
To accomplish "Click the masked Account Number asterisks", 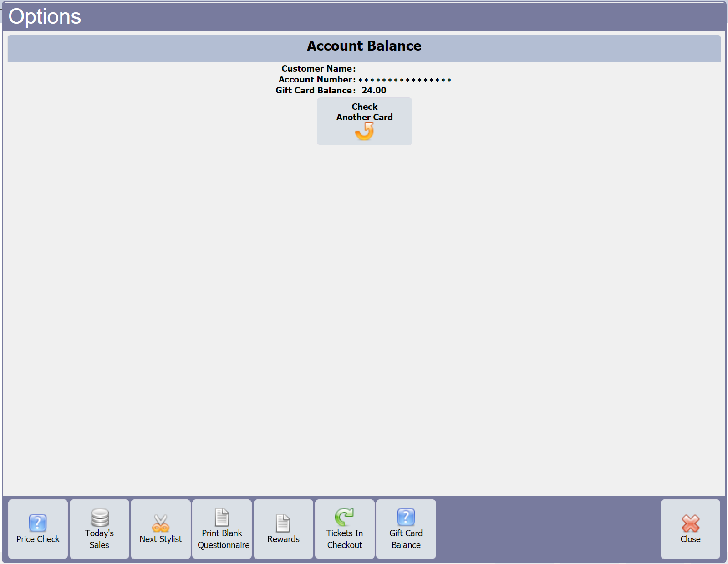I will coord(405,80).
